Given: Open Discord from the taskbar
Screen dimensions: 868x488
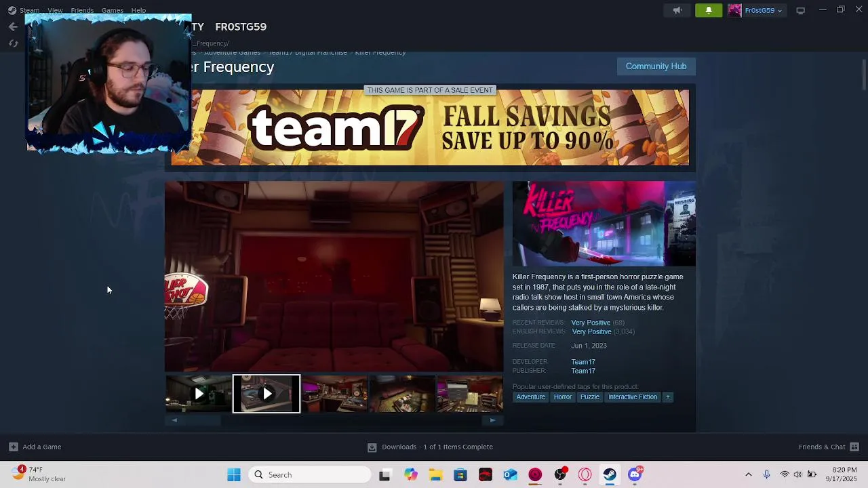Looking at the screenshot, I should pyautogui.click(x=635, y=474).
